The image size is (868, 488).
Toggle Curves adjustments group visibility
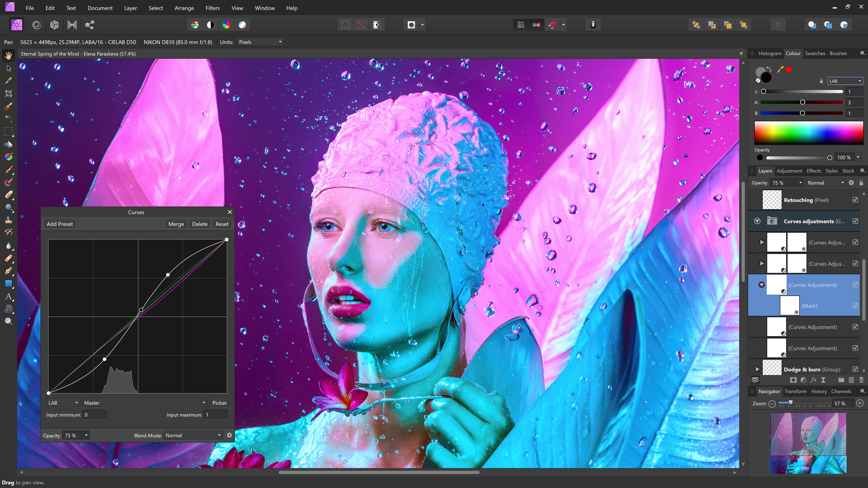pyautogui.click(x=855, y=221)
